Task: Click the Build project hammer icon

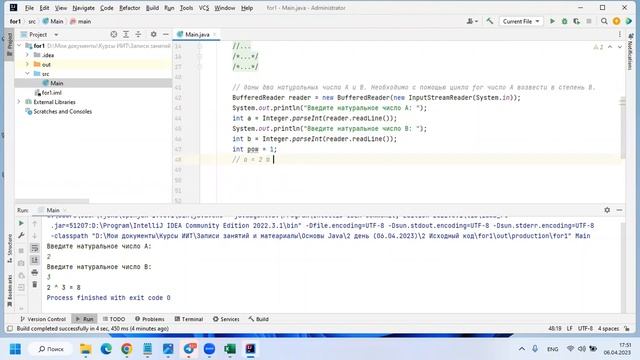Action: coord(489,21)
